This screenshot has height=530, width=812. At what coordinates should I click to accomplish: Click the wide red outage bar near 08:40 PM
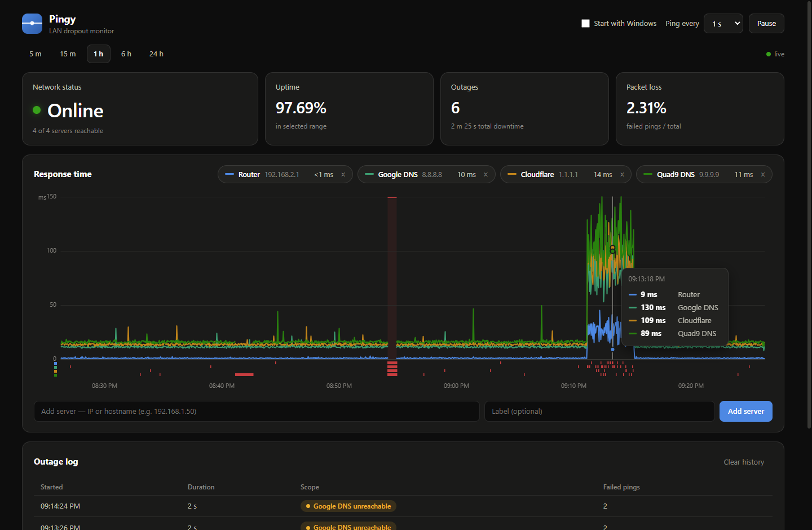pyautogui.click(x=244, y=374)
